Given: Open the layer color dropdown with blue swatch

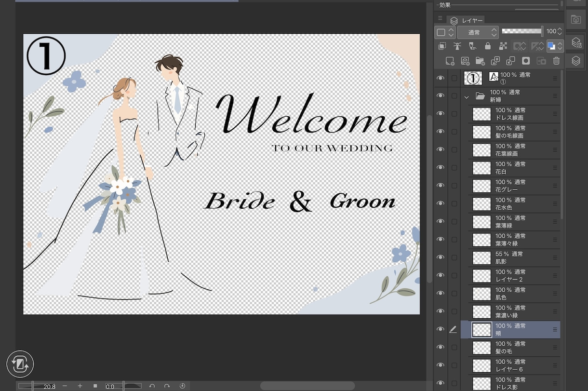Looking at the screenshot, I should coord(555,46).
